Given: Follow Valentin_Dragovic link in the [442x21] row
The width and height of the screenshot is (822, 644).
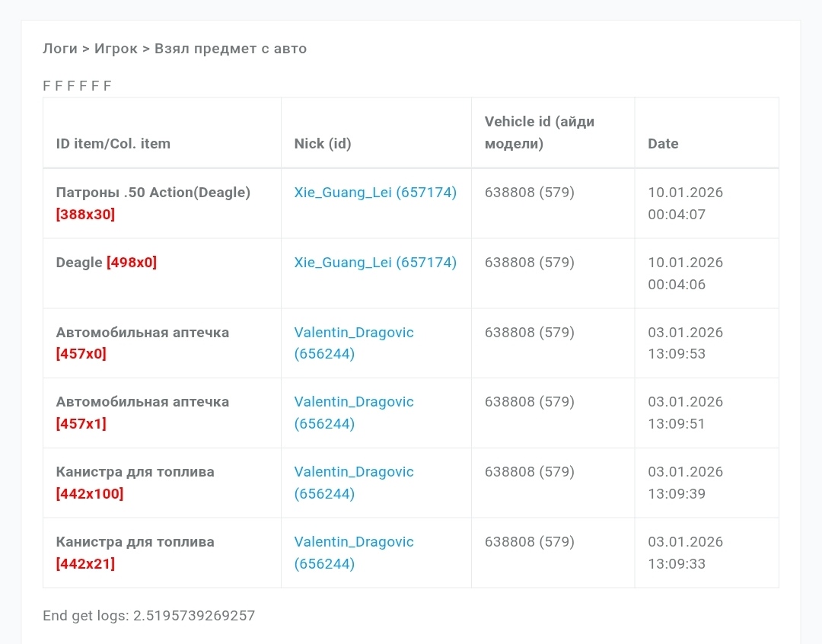Looking at the screenshot, I should pyautogui.click(x=354, y=542).
